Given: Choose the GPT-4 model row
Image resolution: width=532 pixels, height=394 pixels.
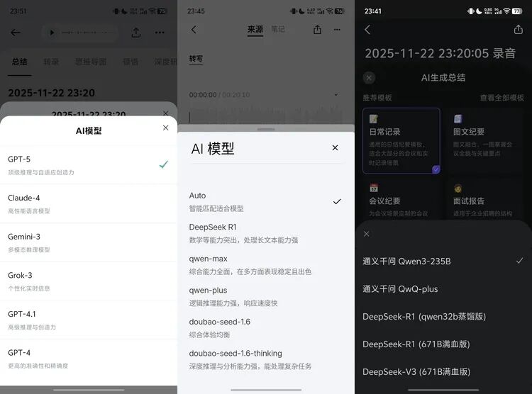Looking at the screenshot, I should click(89, 359).
